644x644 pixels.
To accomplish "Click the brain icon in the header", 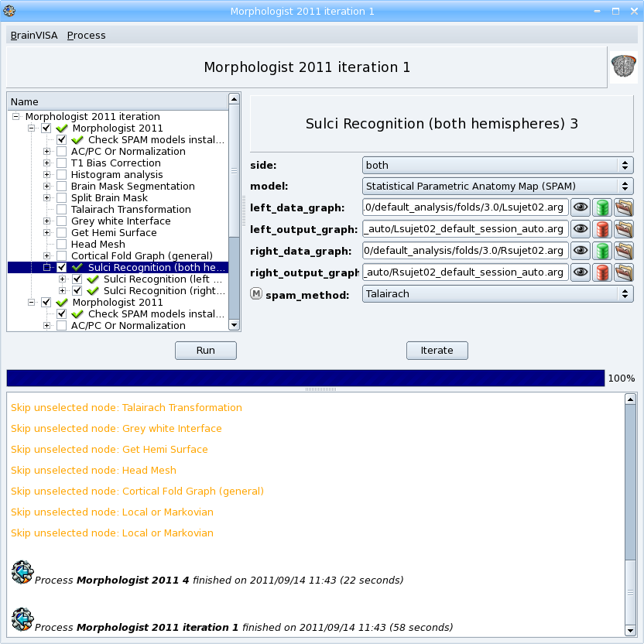I will tap(622, 67).
